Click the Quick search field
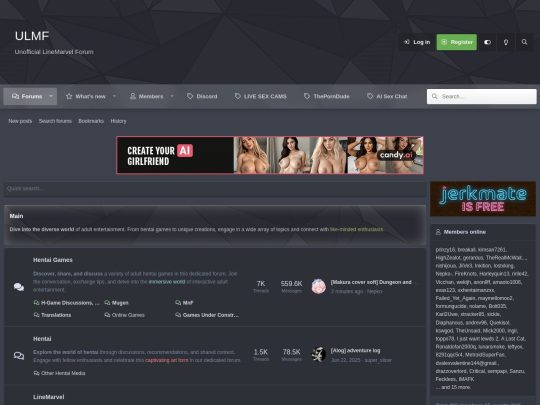540x405 pixels. click(215, 189)
